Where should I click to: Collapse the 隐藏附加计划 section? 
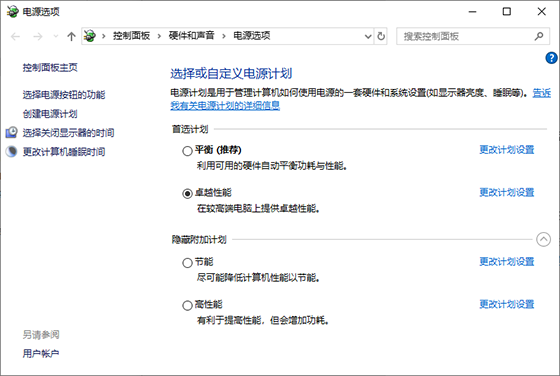click(x=543, y=239)
